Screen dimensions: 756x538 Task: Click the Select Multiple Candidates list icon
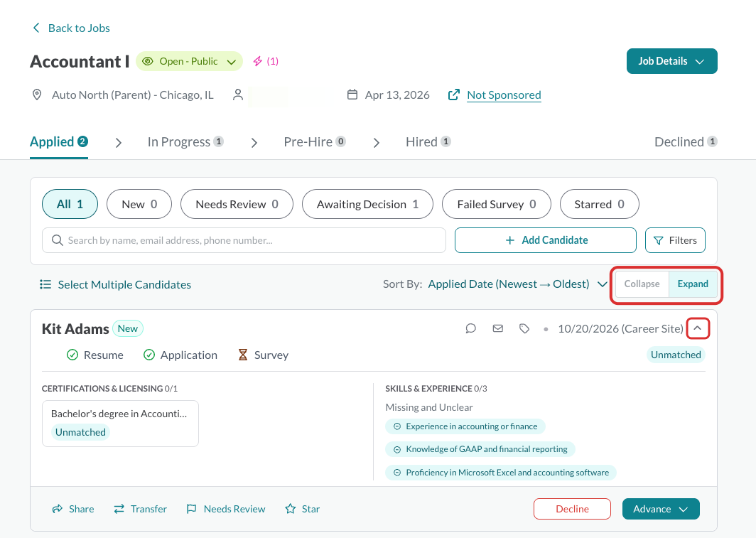click(x=45, y=284)
